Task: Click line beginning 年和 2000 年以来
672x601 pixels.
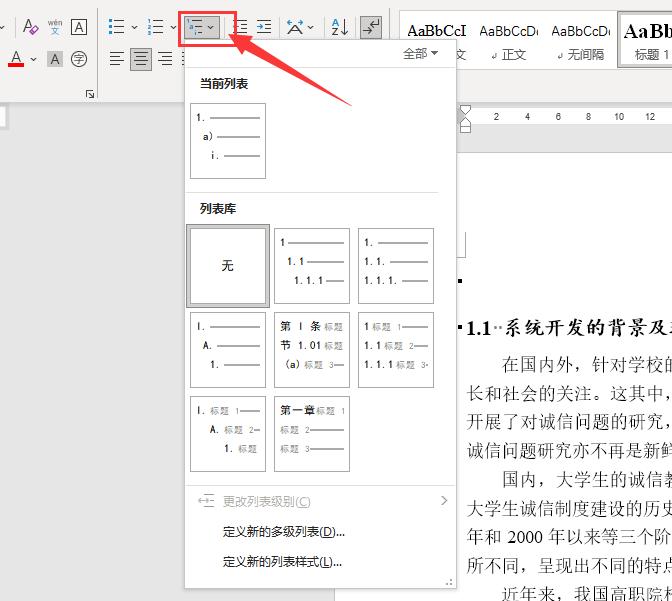Action: click(x=569, y=537)
